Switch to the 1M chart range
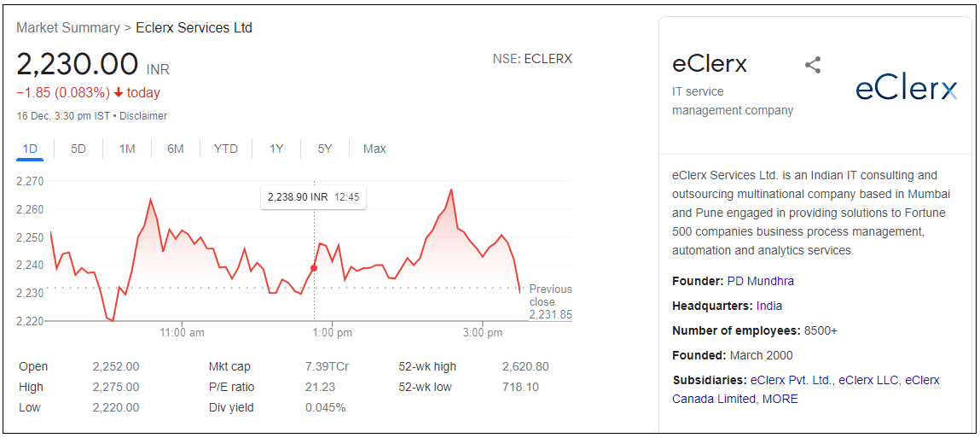980x438 pixels. [x=127, y=149]
